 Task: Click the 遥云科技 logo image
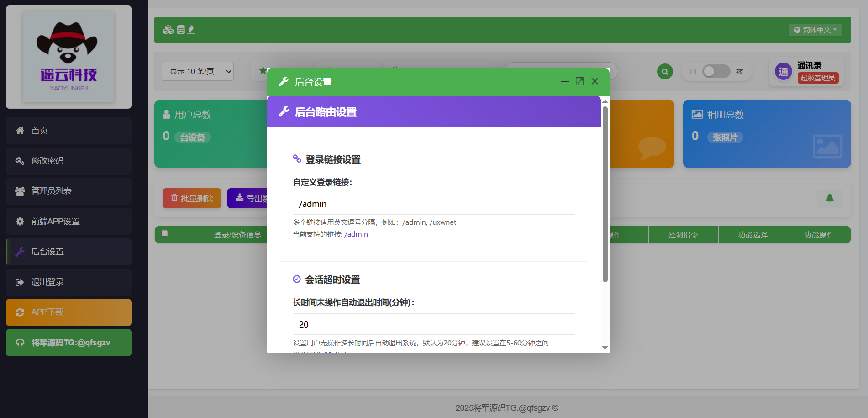pyautogui.click(x=68, y=57)
